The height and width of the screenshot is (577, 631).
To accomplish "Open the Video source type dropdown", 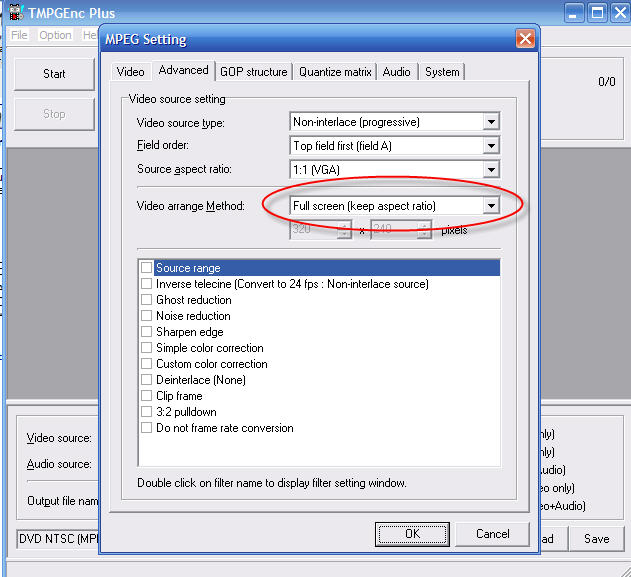I will pyautogui.click(x=491, y=122).
